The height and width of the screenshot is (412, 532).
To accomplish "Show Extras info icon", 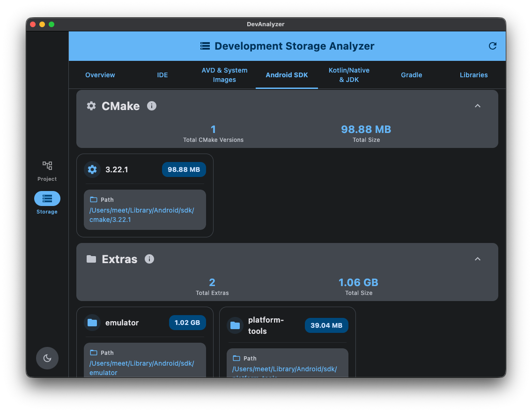I will pos(149,259).
